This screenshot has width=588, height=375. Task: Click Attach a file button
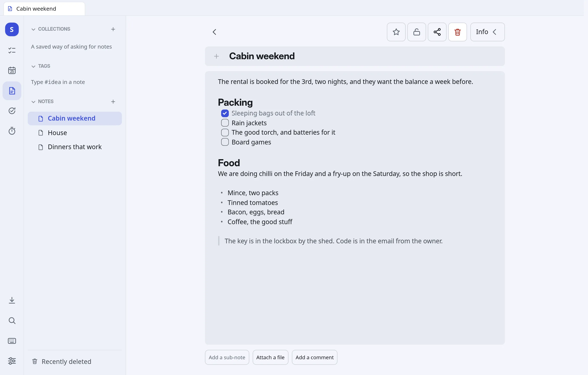(x=270, y=358)
